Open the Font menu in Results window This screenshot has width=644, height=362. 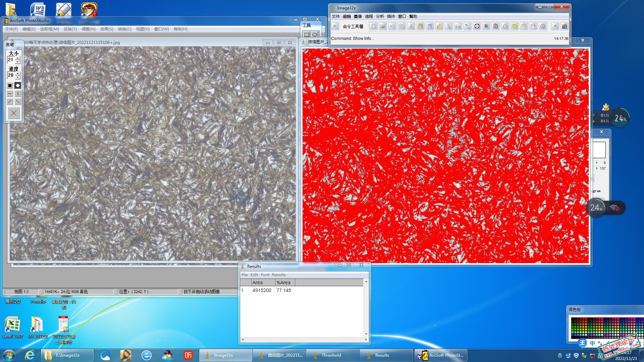[x=265, y=275]
